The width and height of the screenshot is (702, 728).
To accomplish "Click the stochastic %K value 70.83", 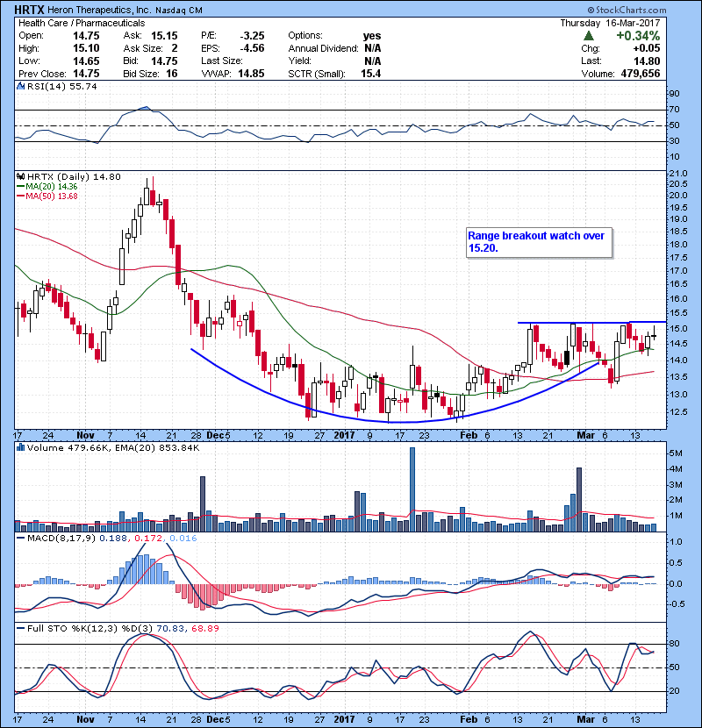I will (x=171, y=628).
